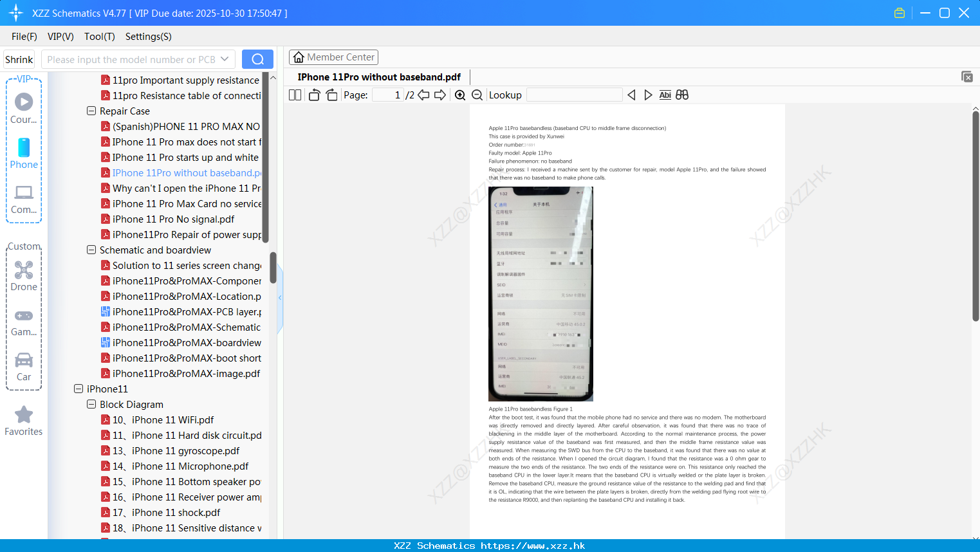Open Solution to 11 series screen change
The height and width of the screenshot is (552, 980).
[181, 265]
